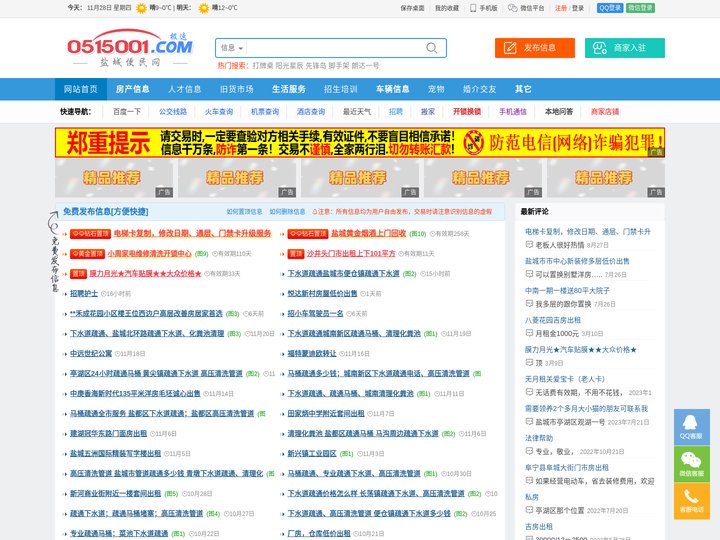Open the 本地问答 quick link
Image resolution: width=720 pixels, height=540 pixels.
(x=559, y=112)
